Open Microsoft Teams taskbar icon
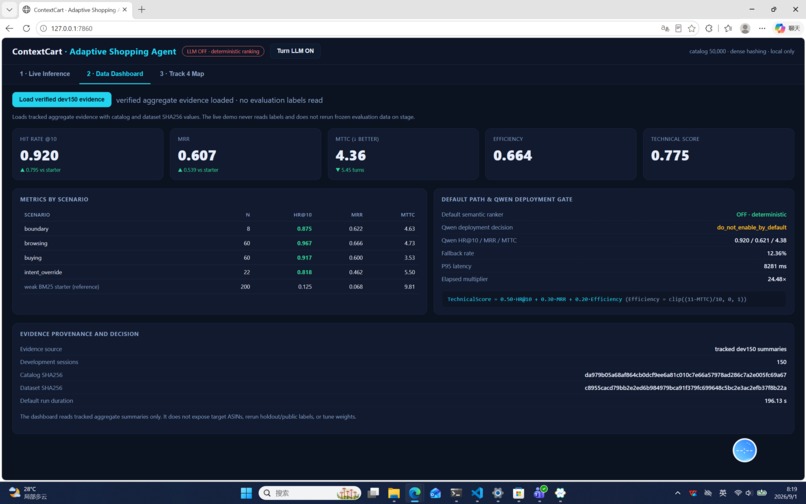This screenshot has width=806, height=504. coord(540,493)
